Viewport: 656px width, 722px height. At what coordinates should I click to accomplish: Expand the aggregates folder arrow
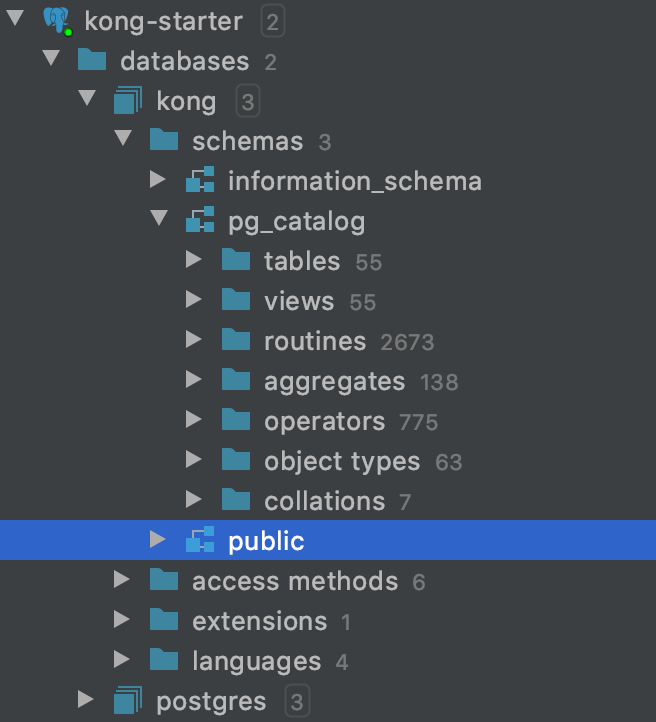click(194, 379)
